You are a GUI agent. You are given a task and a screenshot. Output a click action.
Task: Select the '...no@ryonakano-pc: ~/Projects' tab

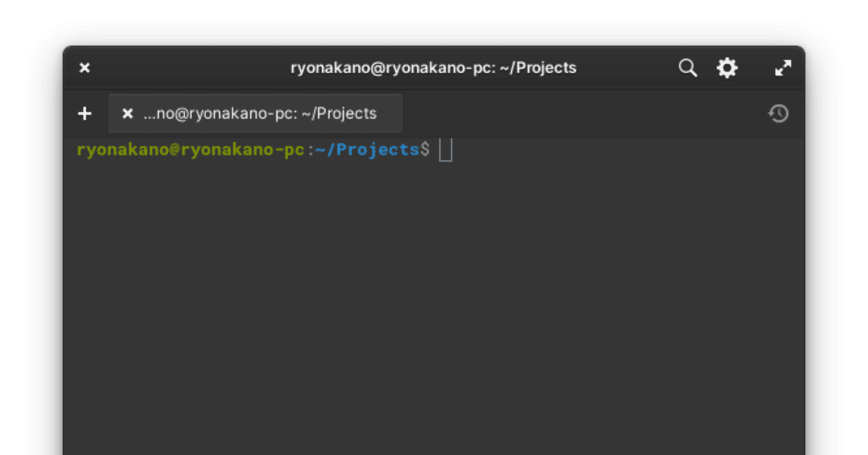[260, 113]
